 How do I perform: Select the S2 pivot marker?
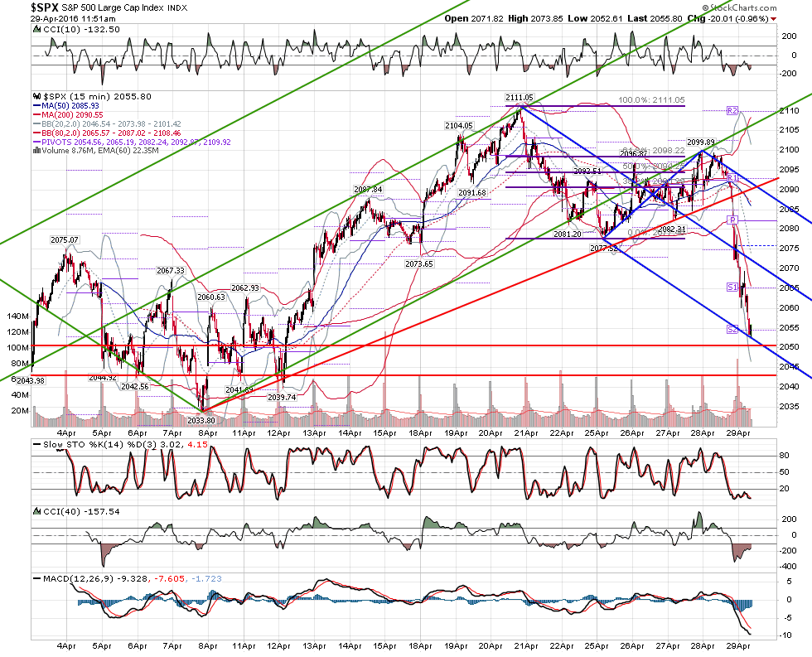[x=732, y=329]
